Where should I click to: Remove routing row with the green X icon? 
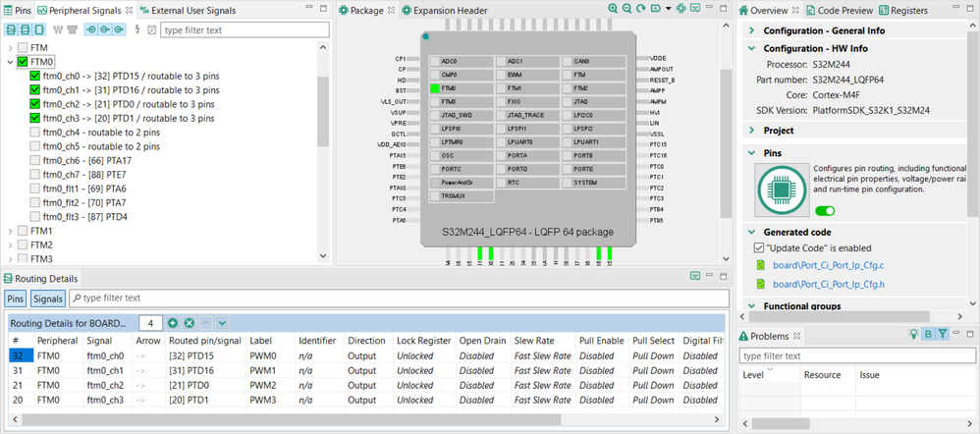tap(190, 323)
